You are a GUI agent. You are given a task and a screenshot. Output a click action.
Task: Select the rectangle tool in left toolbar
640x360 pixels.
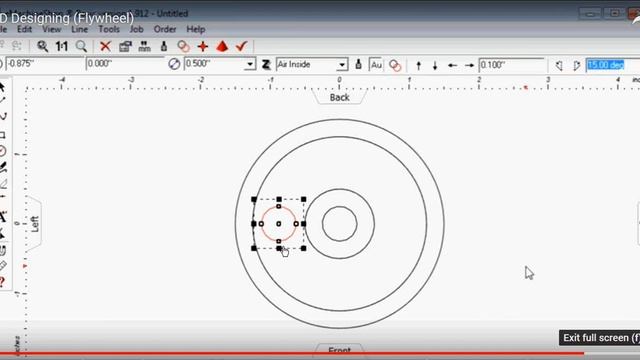click(x=2, y=135)
